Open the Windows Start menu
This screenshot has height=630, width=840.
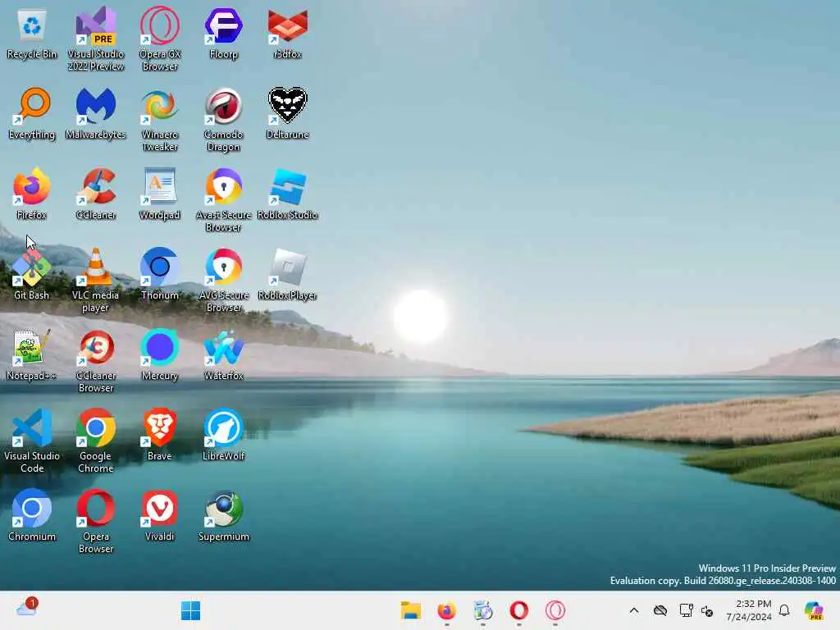coord(190,610)
